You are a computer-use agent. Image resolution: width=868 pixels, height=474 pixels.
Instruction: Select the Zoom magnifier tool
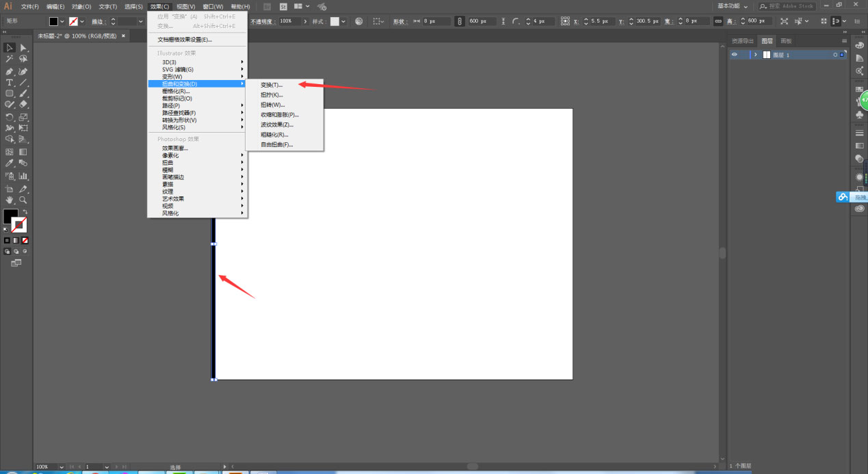(x=23, y=200)
